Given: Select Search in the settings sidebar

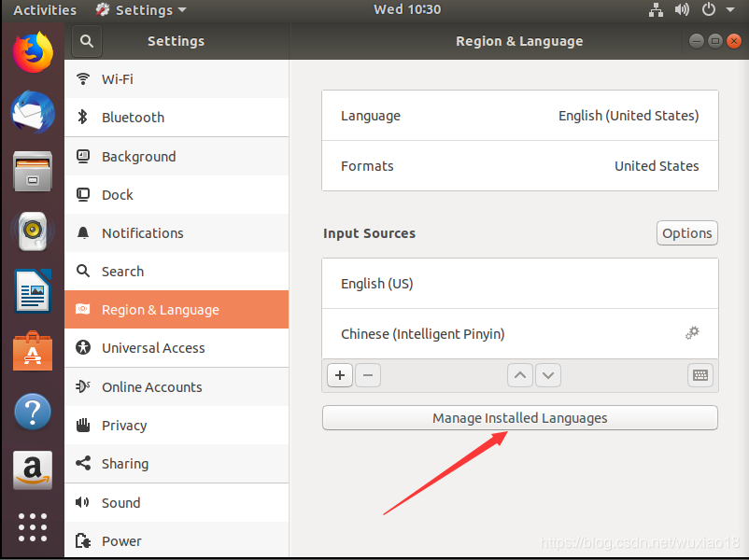Looking at the screenshot, I should coord(177,272).
